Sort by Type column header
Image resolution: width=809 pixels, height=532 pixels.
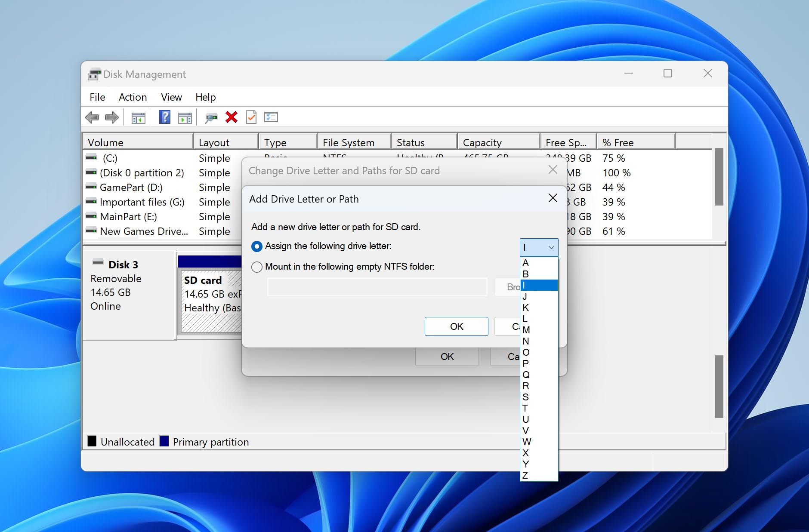pos(288,142)
